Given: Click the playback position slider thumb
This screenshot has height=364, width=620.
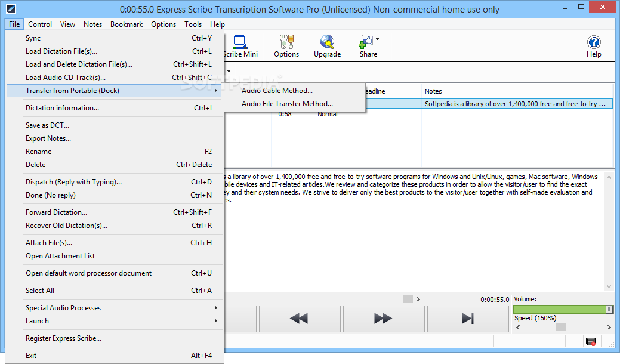Looking at the screenshot, I should pyautogui.click(x=408, y=299).
